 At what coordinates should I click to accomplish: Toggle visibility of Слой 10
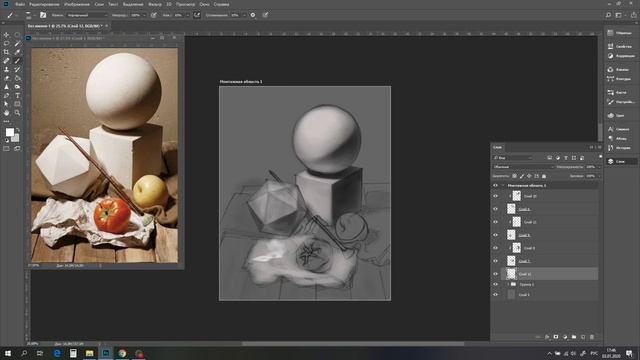pyautogui.click(x=496, y=196)
